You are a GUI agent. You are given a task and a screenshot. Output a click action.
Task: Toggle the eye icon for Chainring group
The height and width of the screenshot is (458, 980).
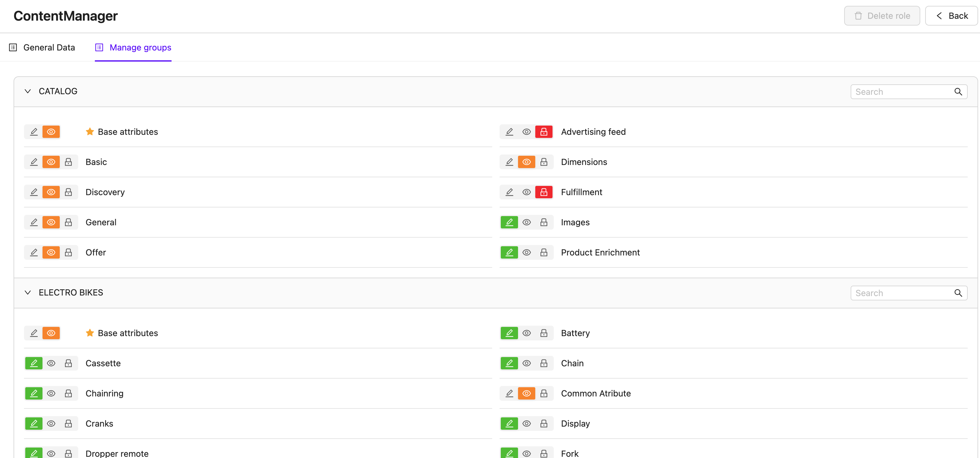pyautogui.click(x=51, y=393)
